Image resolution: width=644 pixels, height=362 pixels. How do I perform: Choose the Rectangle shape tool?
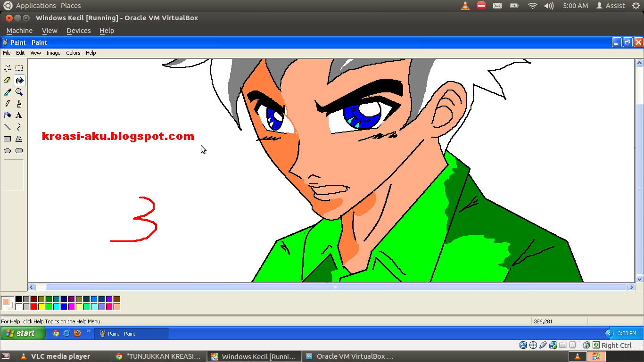coord(8,139)
